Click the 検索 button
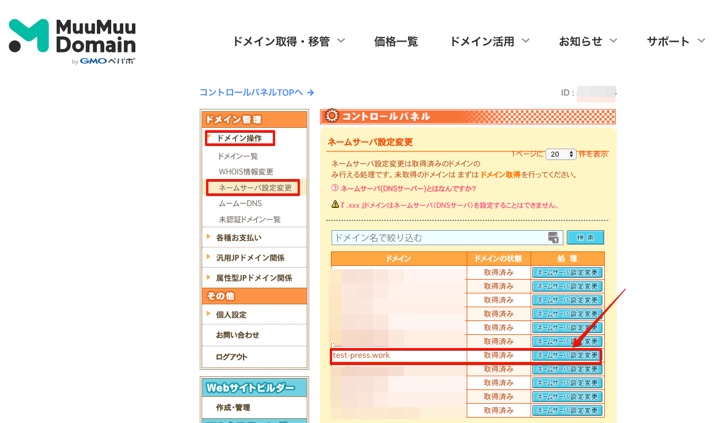The height and width of the screenshot is (423, 720). point(585,237)
